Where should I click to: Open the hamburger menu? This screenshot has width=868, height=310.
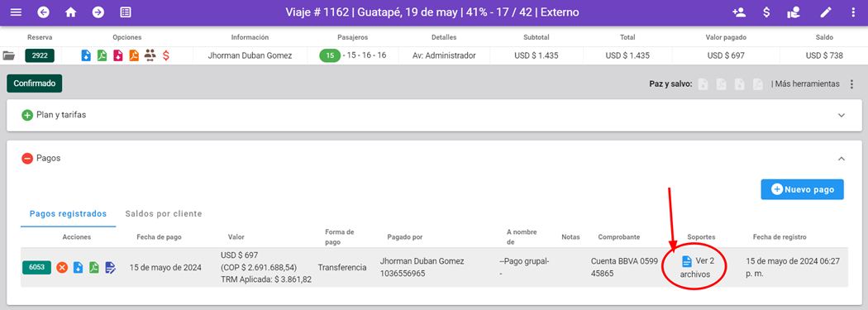click(x=16, y=12)
